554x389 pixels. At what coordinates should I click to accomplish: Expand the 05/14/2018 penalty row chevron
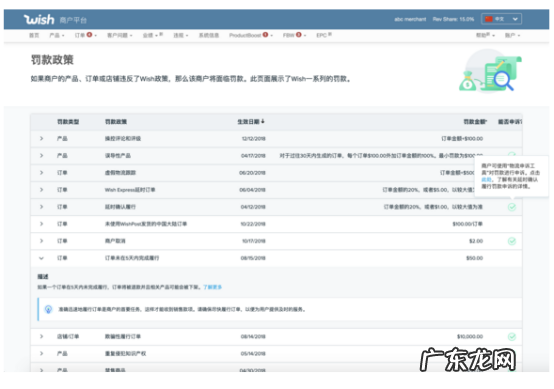pos(41,353)
